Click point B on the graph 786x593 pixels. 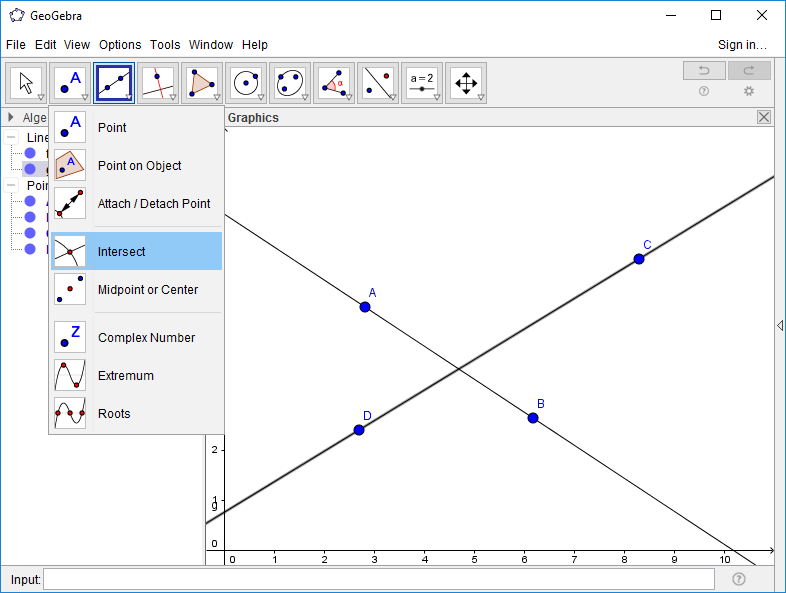[533, 418]
